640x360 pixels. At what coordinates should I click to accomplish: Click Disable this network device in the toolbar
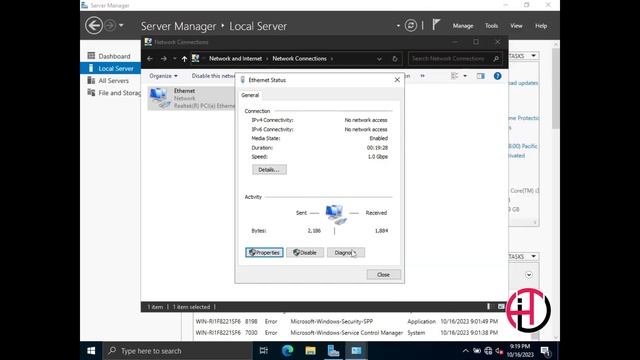tap(213, 76)
